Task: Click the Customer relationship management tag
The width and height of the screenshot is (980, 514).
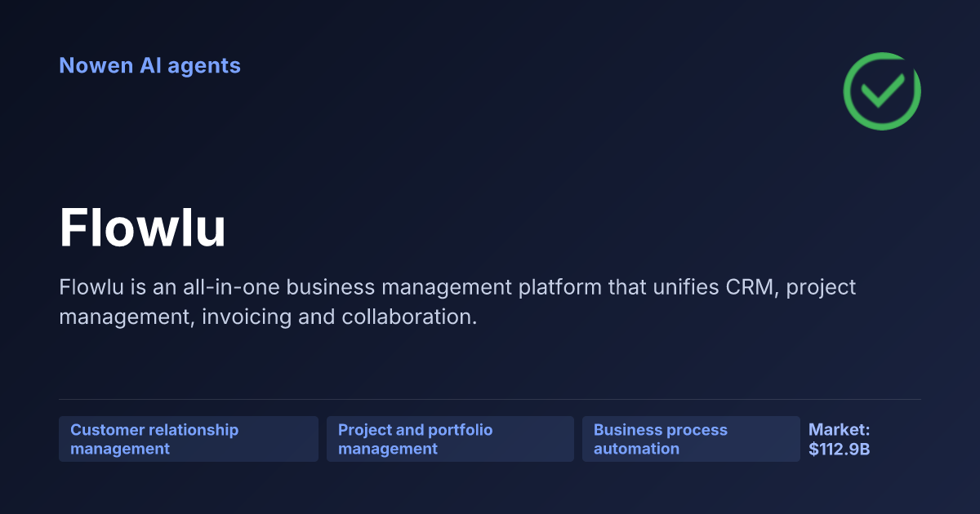Action: point(189,439)
